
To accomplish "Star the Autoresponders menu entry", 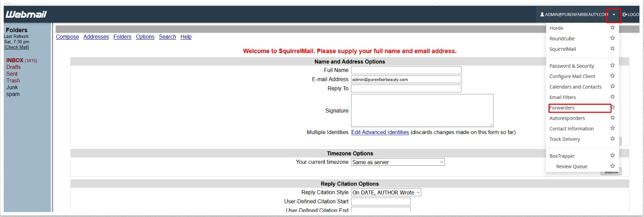I will pos(612,118).
